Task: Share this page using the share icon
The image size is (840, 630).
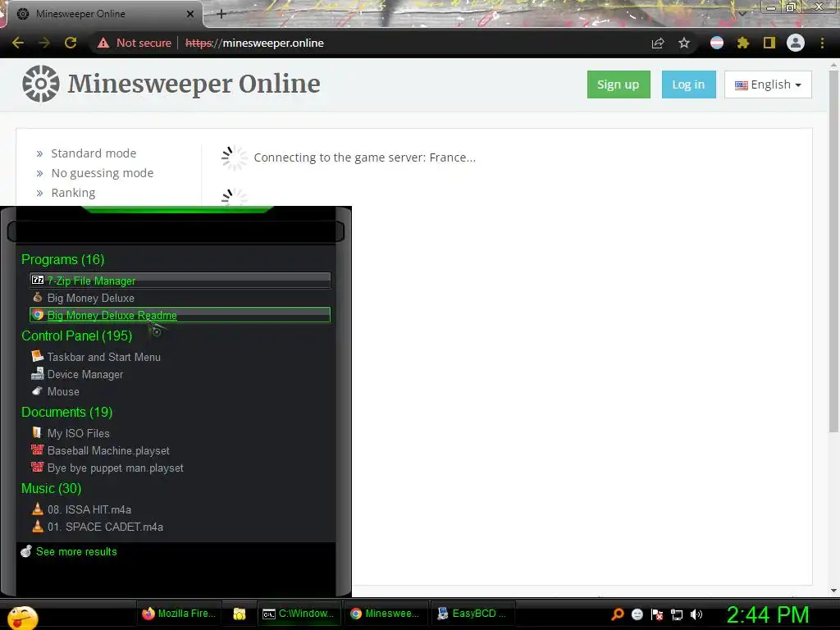Action: [x=658, y=43]
